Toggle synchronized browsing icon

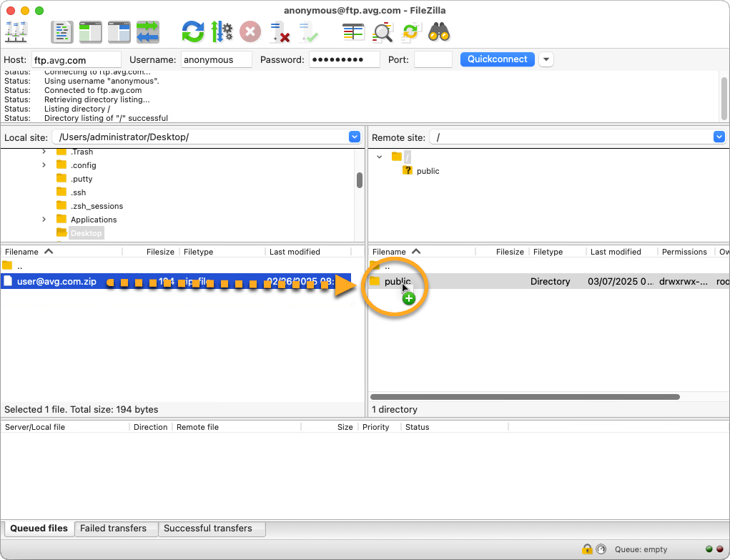(x=410, y=32)
